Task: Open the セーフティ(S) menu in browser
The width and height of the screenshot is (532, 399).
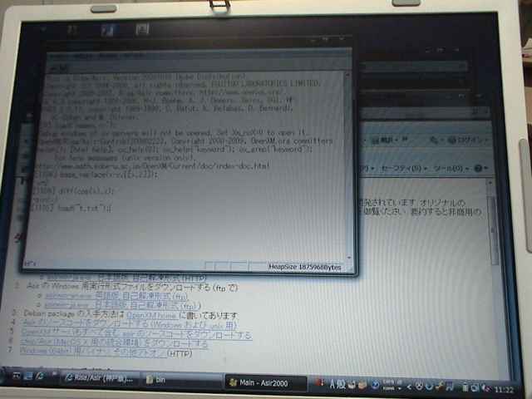Action: pos(404,168)
